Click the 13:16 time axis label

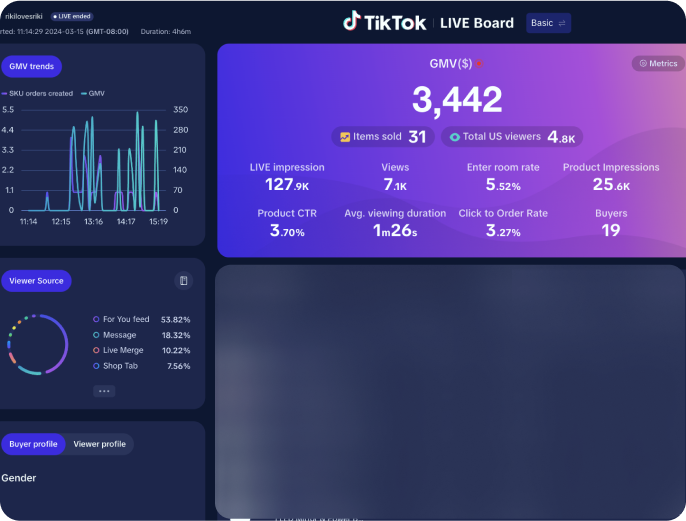93,222
